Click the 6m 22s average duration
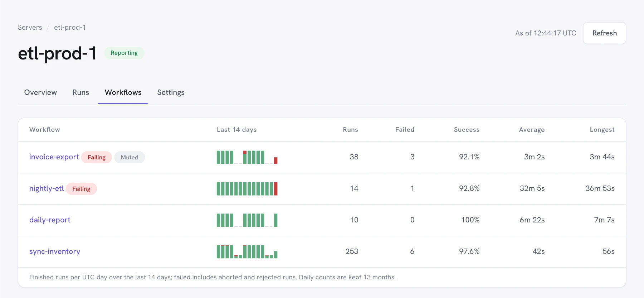Viewport: 644px width, 298px height. [532, 220]
